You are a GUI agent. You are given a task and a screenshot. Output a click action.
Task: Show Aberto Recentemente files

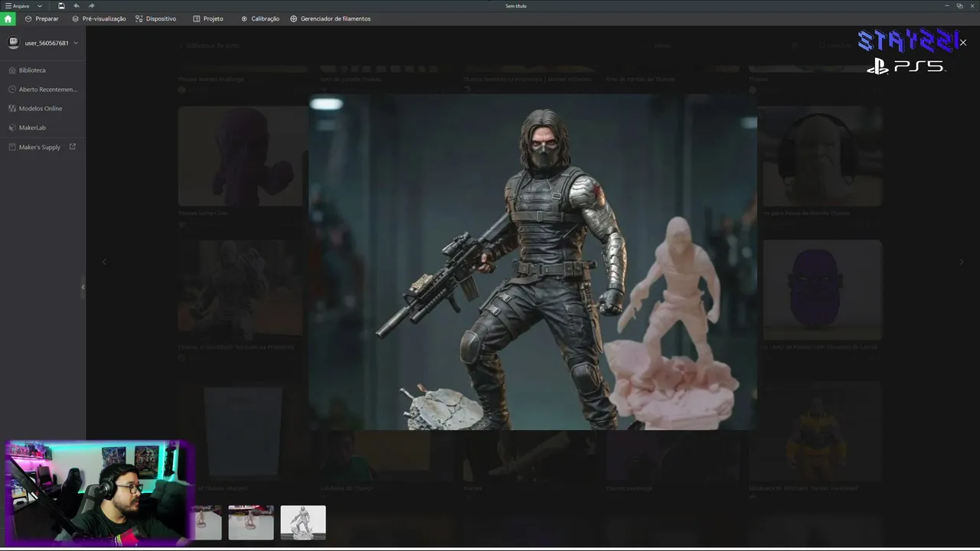43,90
